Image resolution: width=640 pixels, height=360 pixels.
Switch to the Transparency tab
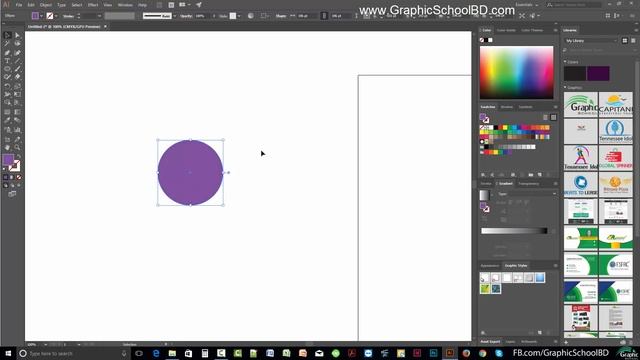(529, 184)
